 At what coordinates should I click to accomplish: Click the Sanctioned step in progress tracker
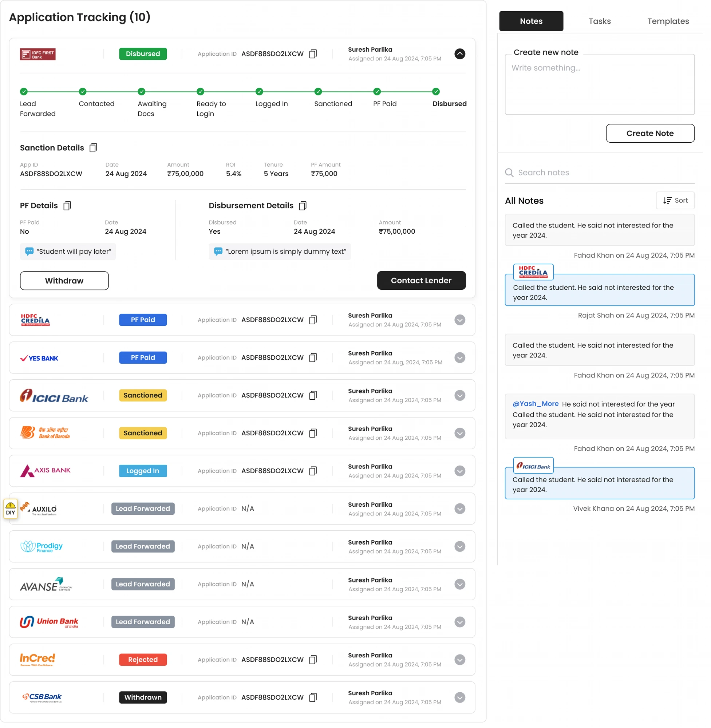point(318,91)
